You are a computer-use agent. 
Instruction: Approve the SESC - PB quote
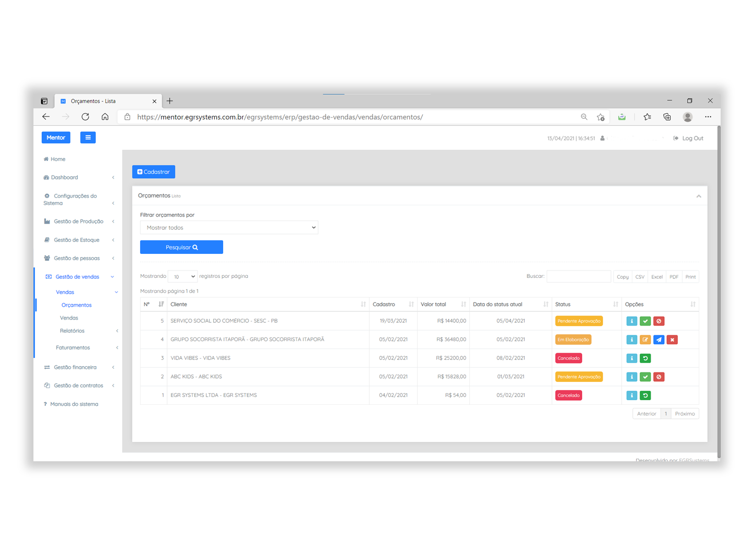coord(645,321)
